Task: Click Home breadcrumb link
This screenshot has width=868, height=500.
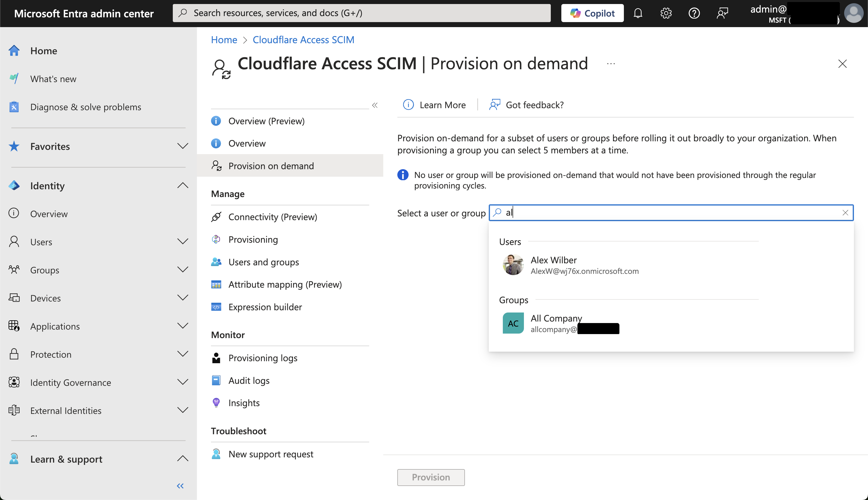Action: pos(224,40)
